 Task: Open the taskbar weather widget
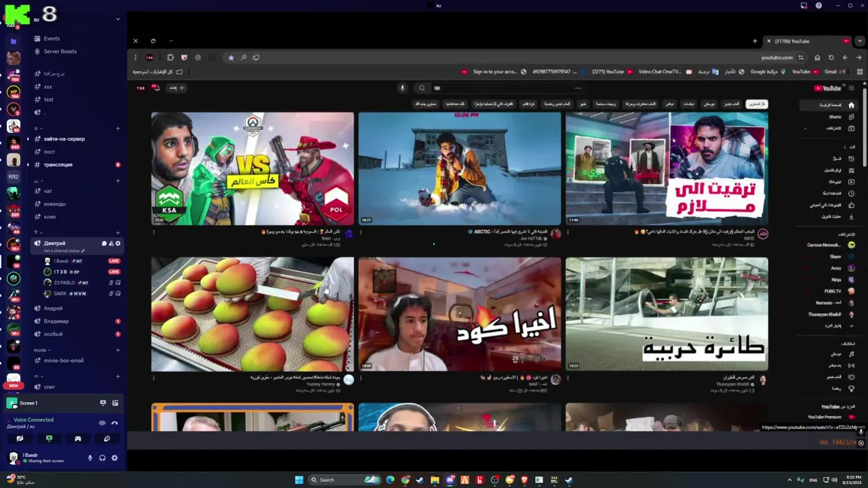click(20, 479)
